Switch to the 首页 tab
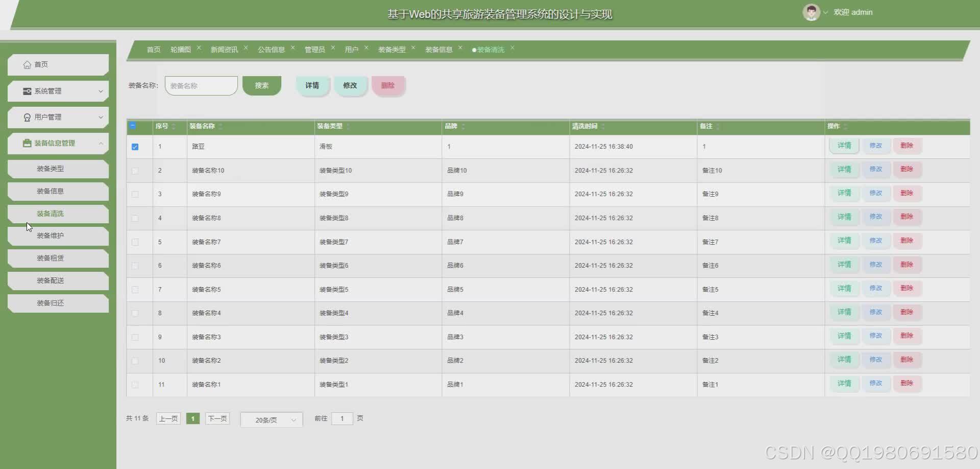Screen dimensions: 980x469 pos(154,50)
